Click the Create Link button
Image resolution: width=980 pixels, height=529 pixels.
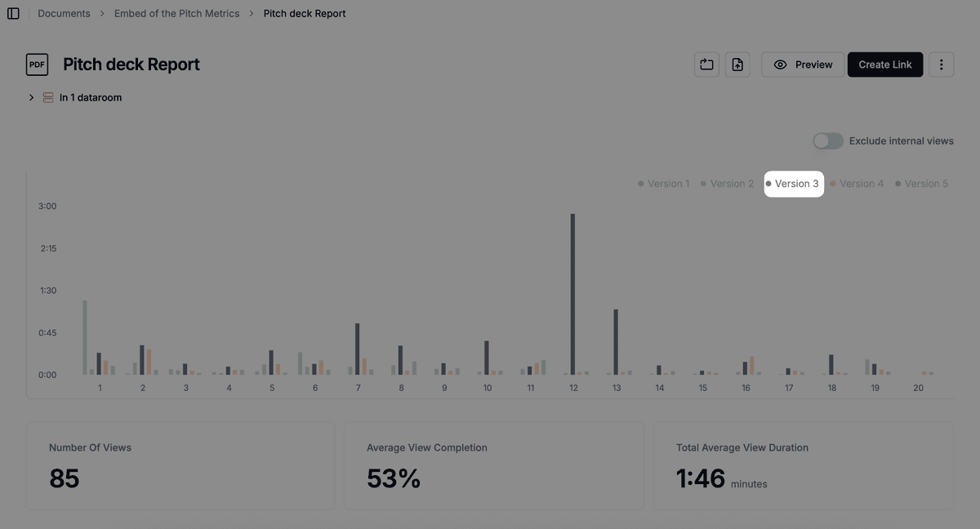tap(884, 64)
